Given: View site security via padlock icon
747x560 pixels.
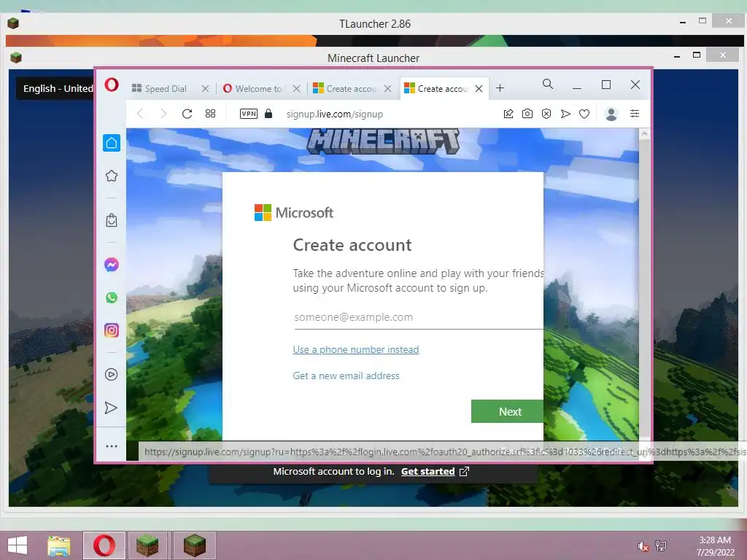Looking at the screenshot, I should [268, 114].
